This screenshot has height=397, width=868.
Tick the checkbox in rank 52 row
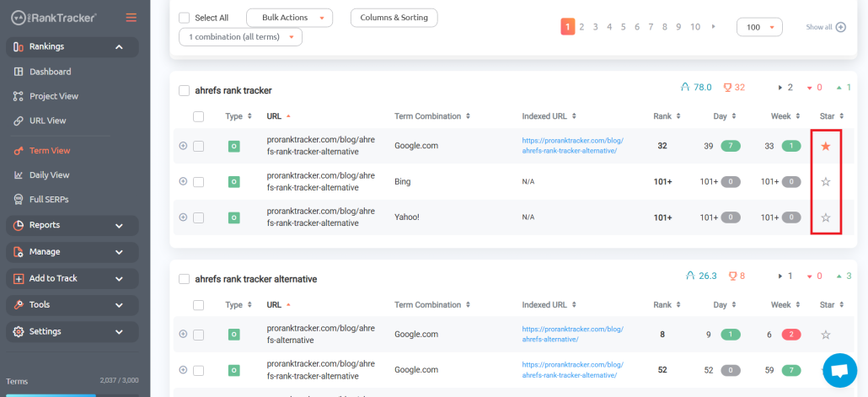(198, 370)
